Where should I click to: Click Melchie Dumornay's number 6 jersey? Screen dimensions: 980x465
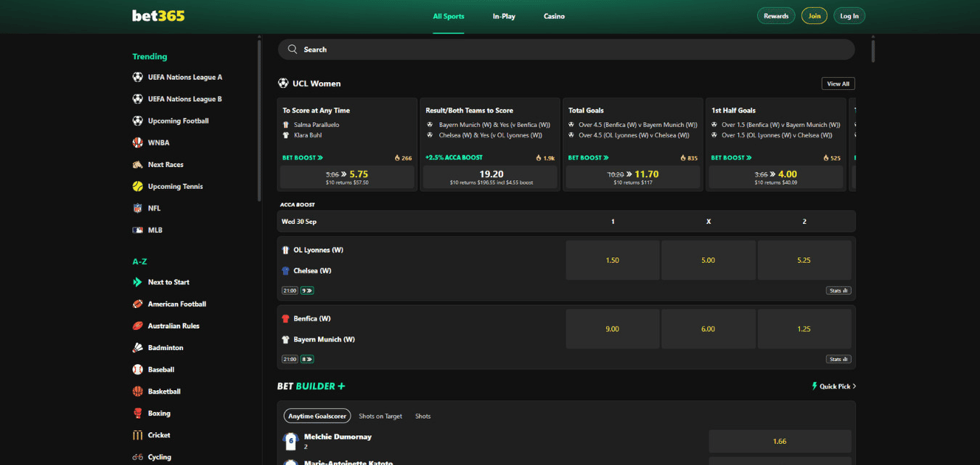tap(290, 440)
